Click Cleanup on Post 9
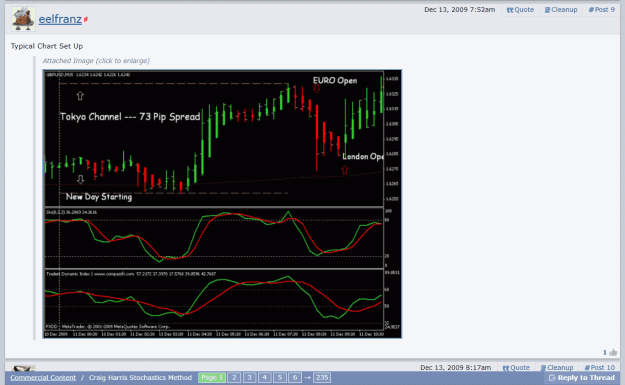Image resolution: width=625 pixels, height=385 pixels. [561, 10]
